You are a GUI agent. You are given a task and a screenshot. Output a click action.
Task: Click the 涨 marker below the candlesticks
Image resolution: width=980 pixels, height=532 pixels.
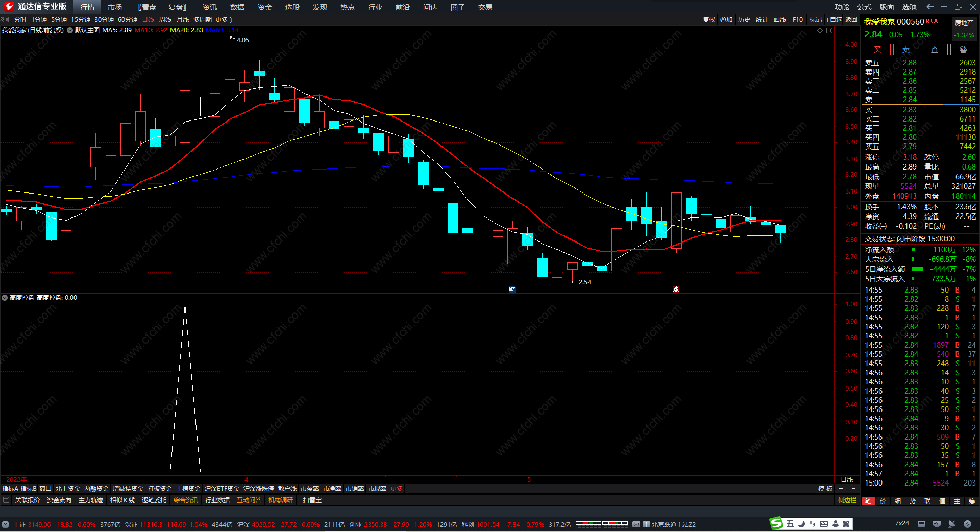[676, 289]
